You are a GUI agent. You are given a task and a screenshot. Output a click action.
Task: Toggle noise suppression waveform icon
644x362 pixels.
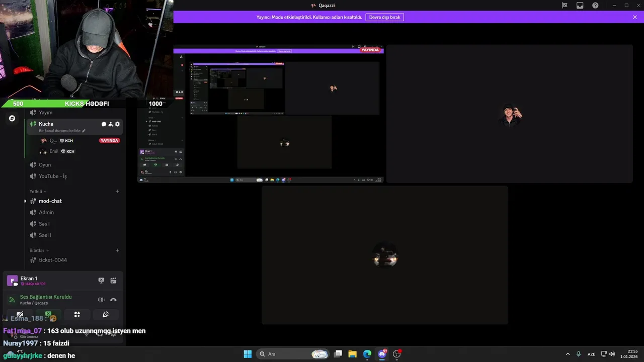[x=101, y=300]
